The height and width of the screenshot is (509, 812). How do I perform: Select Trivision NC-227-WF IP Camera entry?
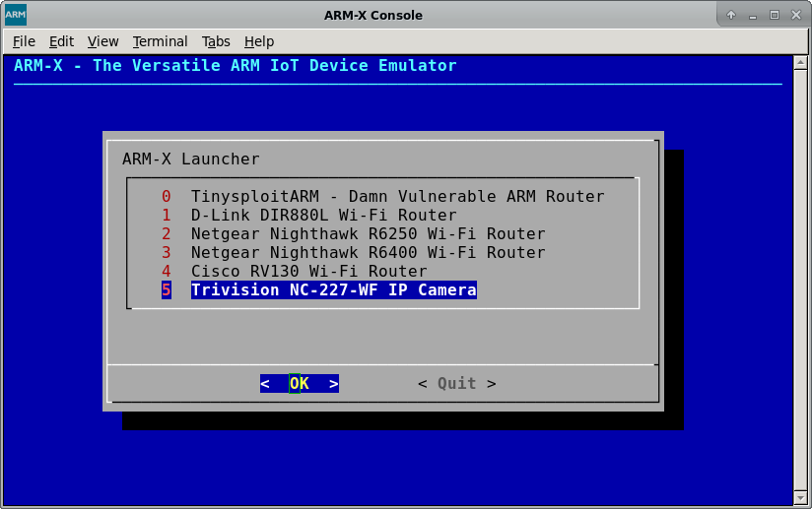333,289
